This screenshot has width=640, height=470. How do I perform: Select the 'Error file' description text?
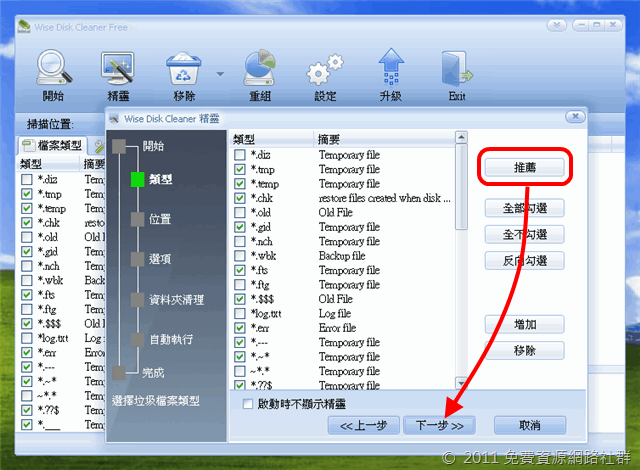click(337, 328)
